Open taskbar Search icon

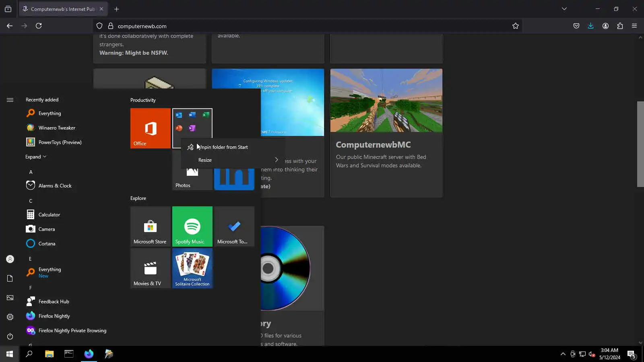(x=29, y=354)
